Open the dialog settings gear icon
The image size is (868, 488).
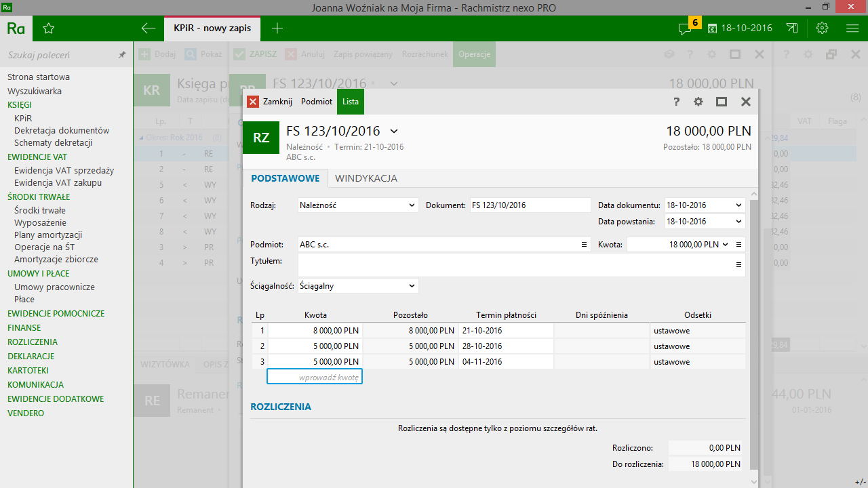pyautogui.click(x=698, y=102)
